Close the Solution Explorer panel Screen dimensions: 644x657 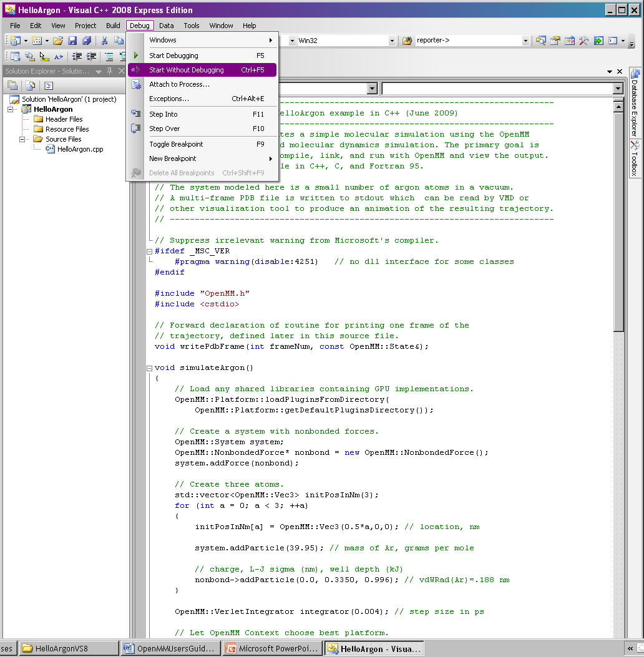pos(121,71)
